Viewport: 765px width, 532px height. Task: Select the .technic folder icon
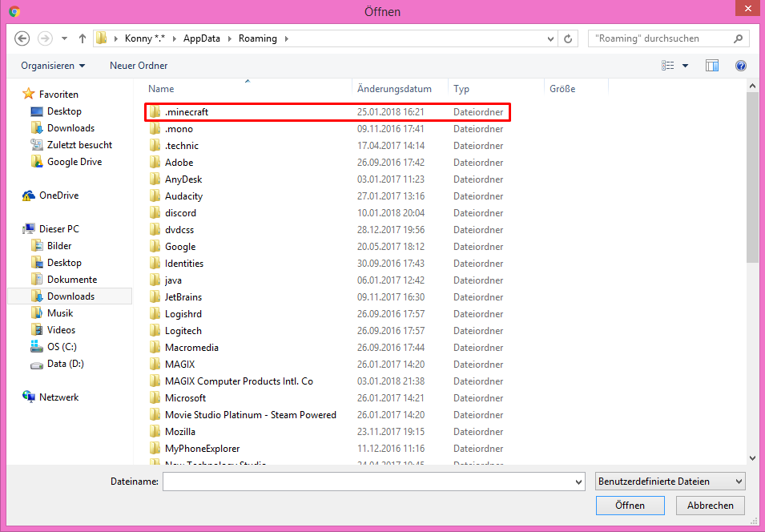click(x=155, y=146)
